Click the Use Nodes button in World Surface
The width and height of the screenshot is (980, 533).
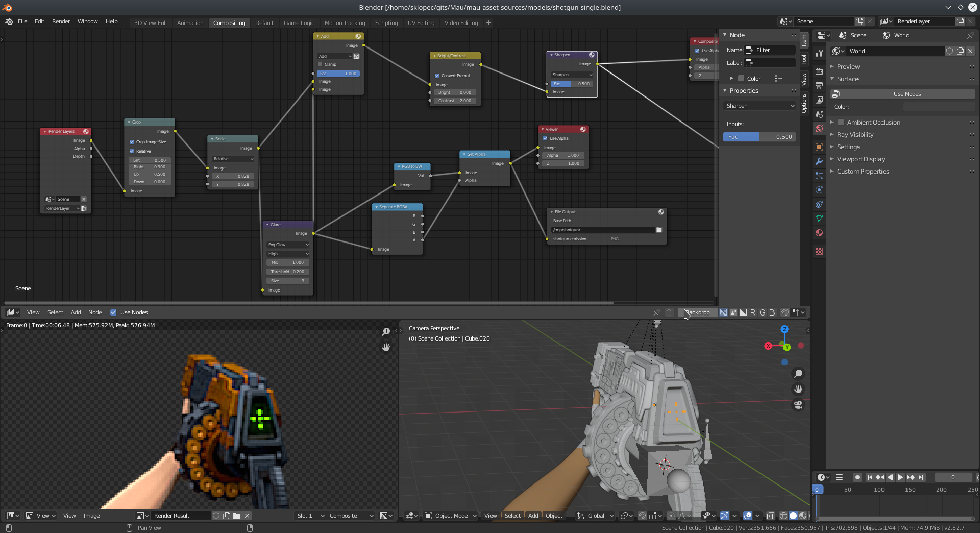point(902,94)
